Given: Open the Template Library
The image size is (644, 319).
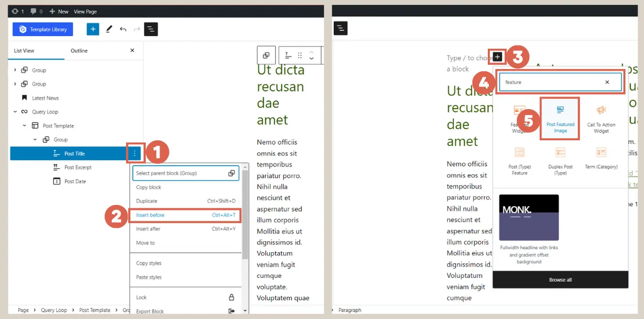Looking at the screenshot, I should [x=43, y=29].
